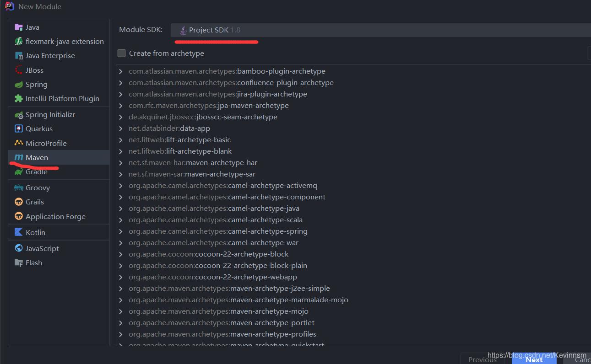Select camel-archetype-spring archetype
This screenshot has height=364, width=591.
[x=218, y=231]
